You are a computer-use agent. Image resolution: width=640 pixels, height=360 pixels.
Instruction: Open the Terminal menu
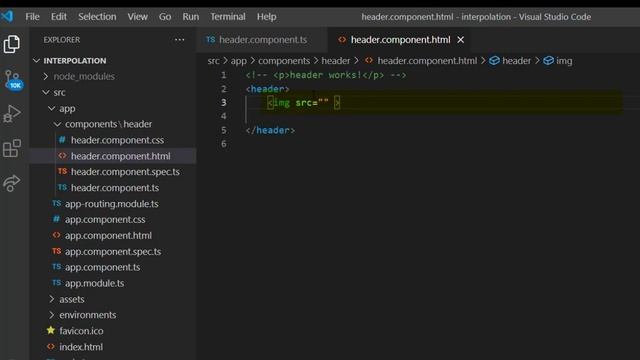coord(228,17)
